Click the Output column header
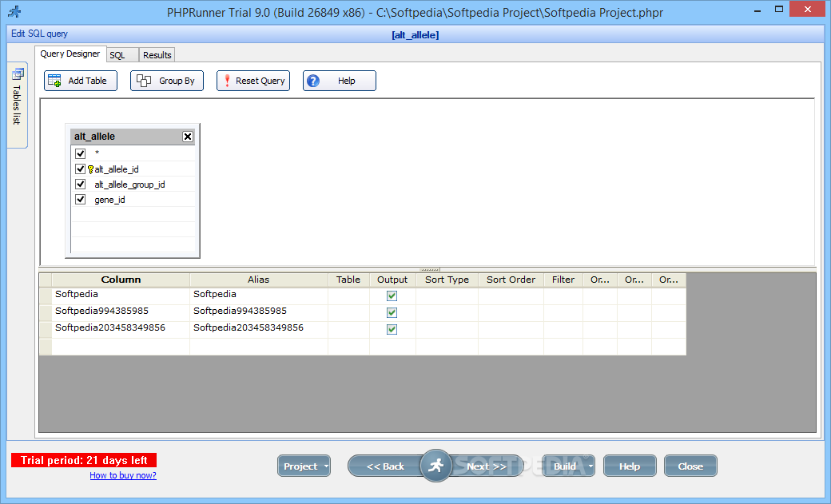 coord(392,280)
